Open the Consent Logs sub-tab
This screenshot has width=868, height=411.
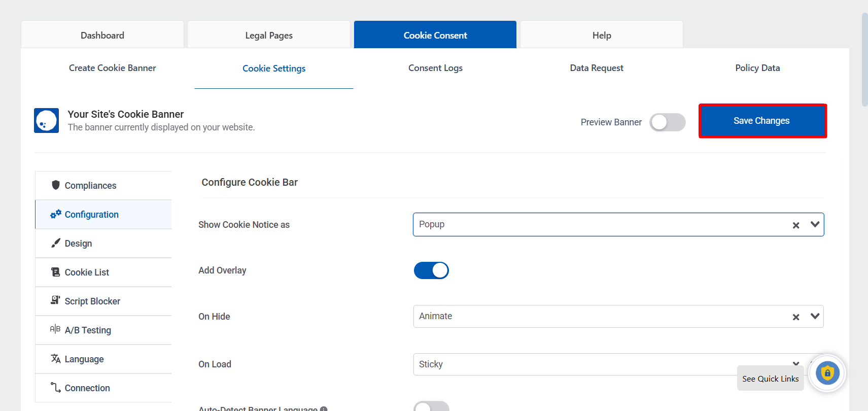435,68
